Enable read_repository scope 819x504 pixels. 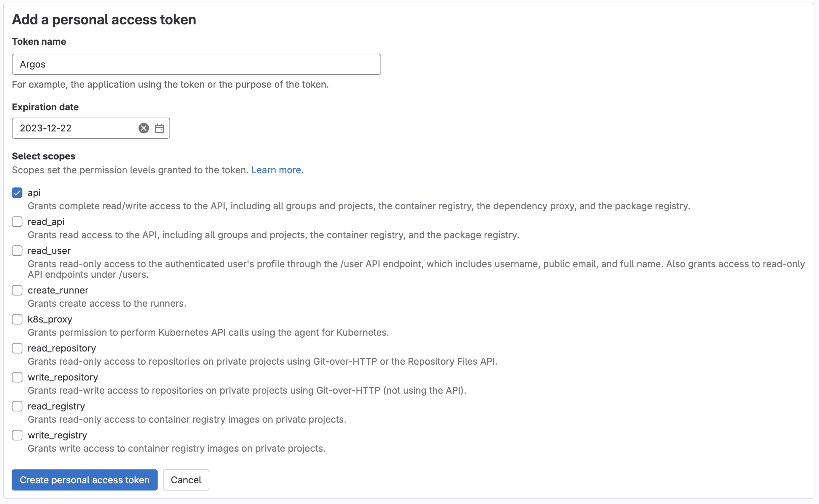17,348
